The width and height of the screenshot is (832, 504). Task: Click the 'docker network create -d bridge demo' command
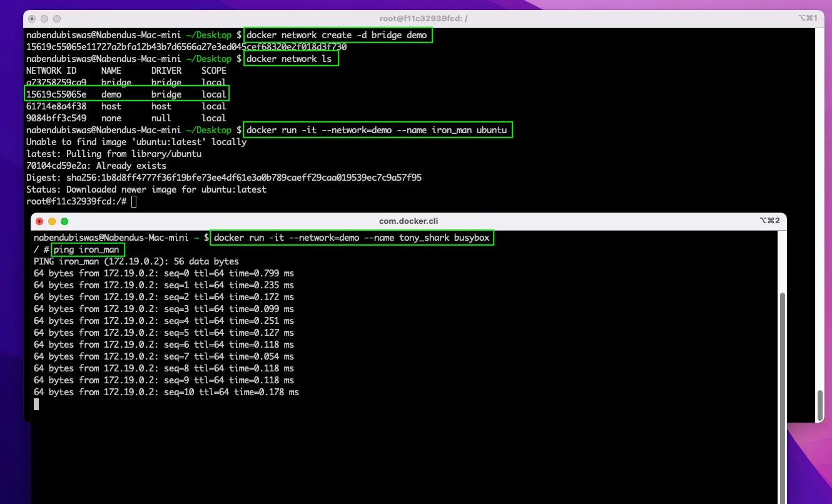coord(337,35)
